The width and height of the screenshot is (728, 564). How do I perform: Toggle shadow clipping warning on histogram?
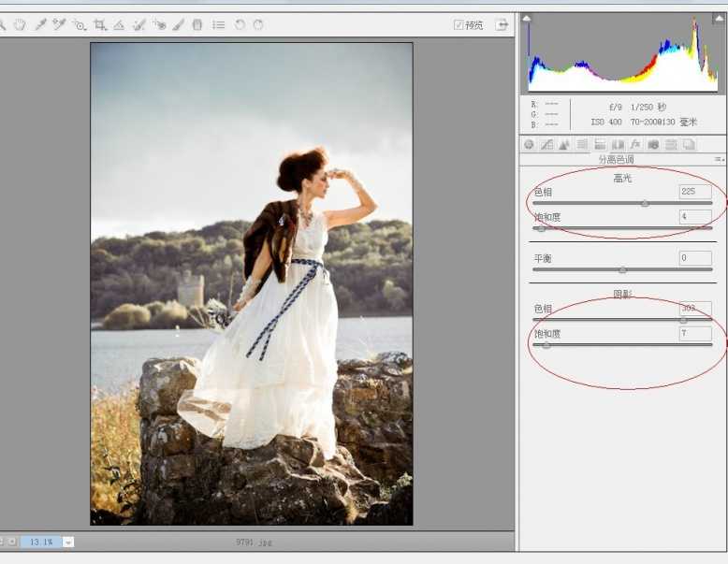point(527,19)
